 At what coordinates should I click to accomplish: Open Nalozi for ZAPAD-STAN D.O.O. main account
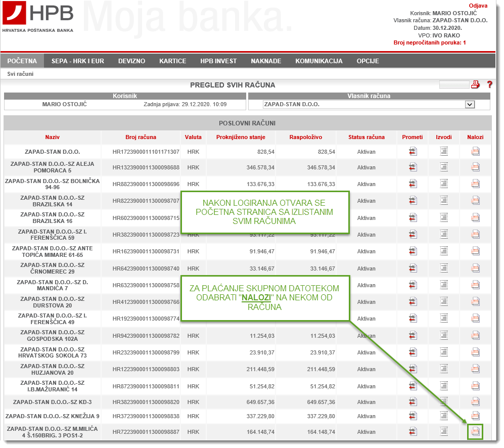(x=475, y=151)
